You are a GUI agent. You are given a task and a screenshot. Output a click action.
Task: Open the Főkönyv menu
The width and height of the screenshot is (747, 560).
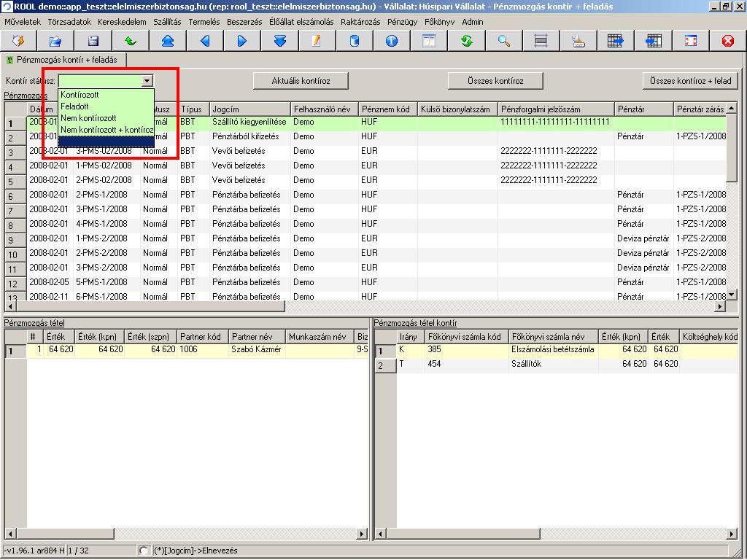439,22
